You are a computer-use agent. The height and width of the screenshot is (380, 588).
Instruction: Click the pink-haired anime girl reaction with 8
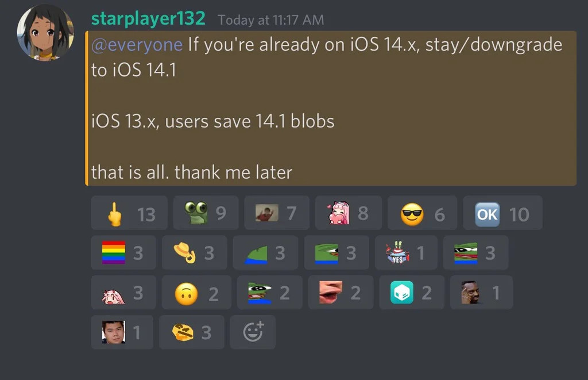point(349,213)
